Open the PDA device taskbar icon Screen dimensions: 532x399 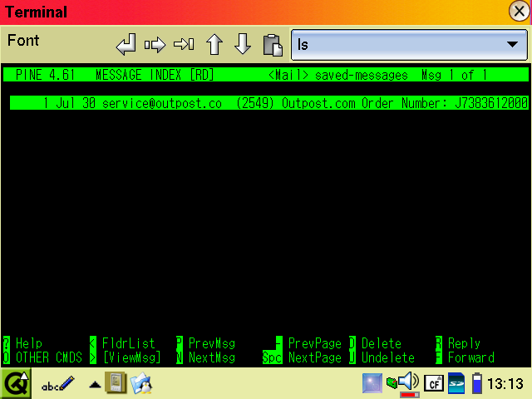(x=116, y=382)
